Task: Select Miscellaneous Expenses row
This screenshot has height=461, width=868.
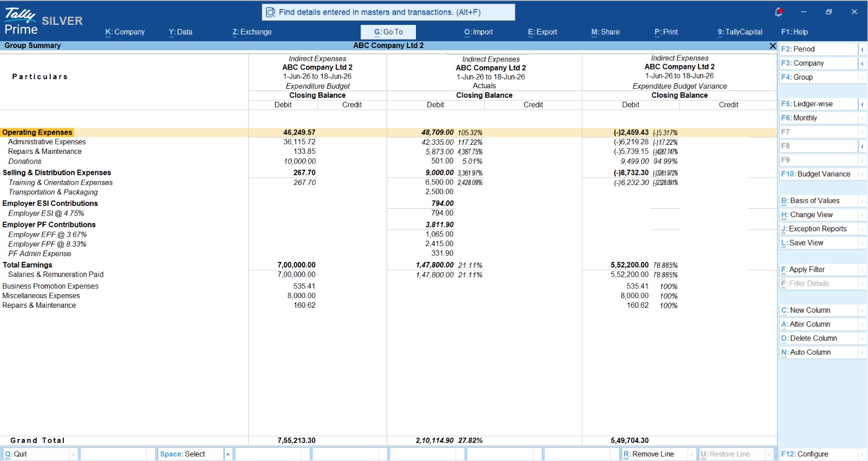Action: coord(388,296)
